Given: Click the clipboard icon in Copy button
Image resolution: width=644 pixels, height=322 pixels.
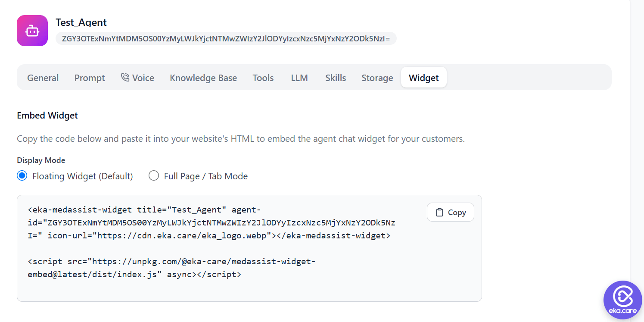Looking at the screenshot, I should pos(439,213).
